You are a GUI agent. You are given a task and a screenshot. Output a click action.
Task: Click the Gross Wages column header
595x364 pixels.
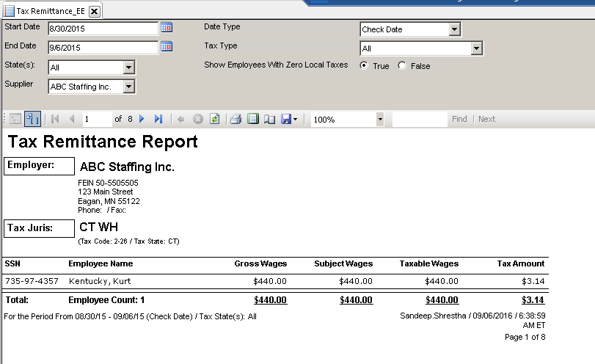[x=260, y=263]
